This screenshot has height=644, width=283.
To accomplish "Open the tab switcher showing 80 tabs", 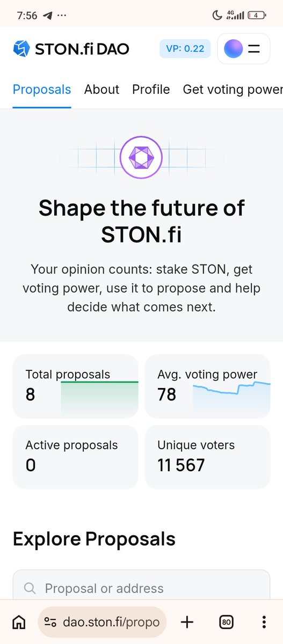I will pos(227,622).
